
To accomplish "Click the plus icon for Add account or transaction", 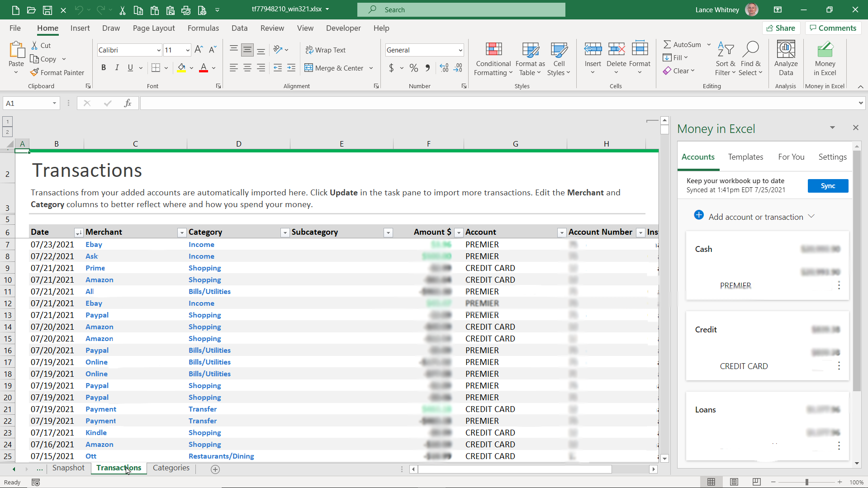I will point(699,215).
